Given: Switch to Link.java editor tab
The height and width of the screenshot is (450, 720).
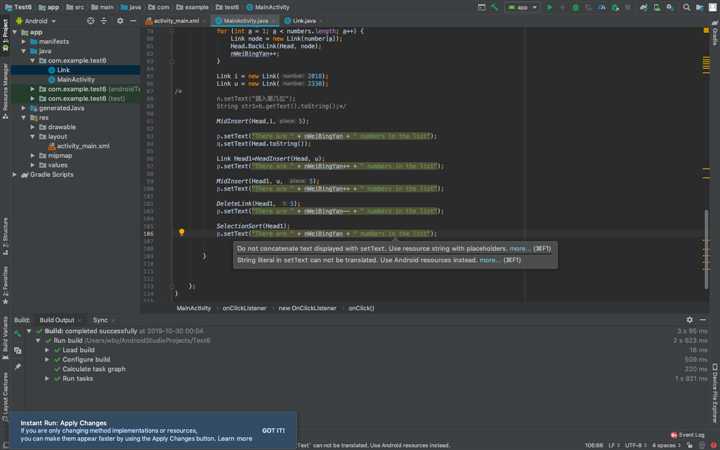Looking at the screenshot, I should click(x=303, y=21).
